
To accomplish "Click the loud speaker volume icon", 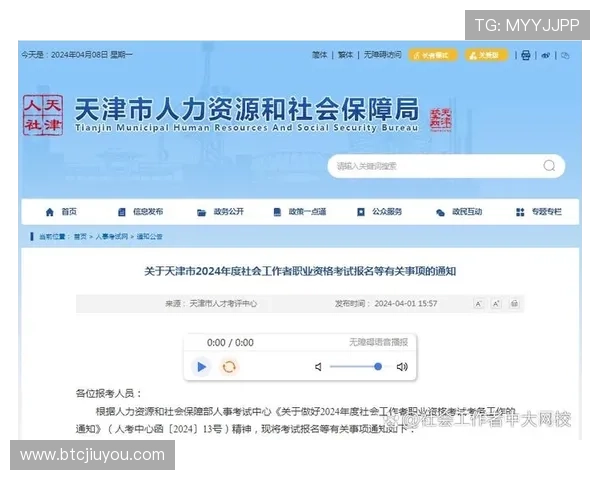I will pyautogui.click(x=402, y=367).
